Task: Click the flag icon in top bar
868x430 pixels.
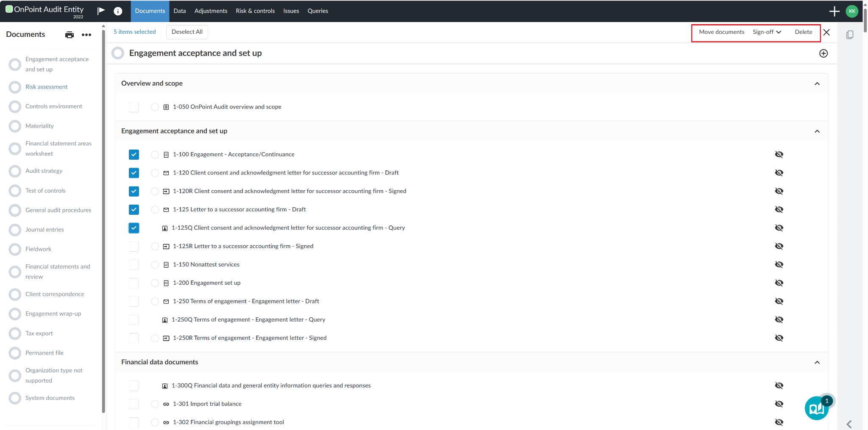Action: click(101, 11)
